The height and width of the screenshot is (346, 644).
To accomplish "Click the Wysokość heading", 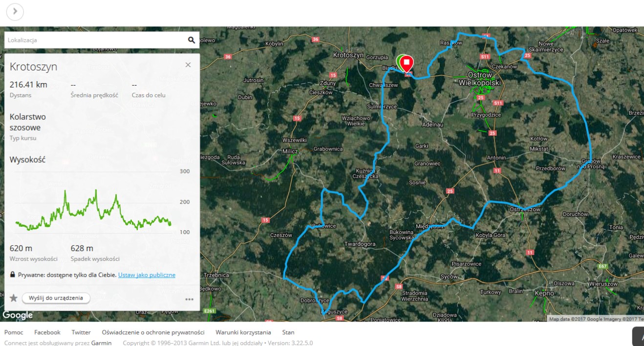I will coord(27,160).
